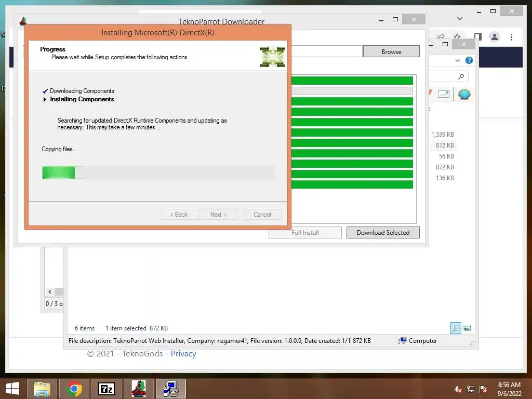The width and height of the screenshot is (532, 399).
Task: Switch Explorer to details view icon
Action: coord(456,328)
